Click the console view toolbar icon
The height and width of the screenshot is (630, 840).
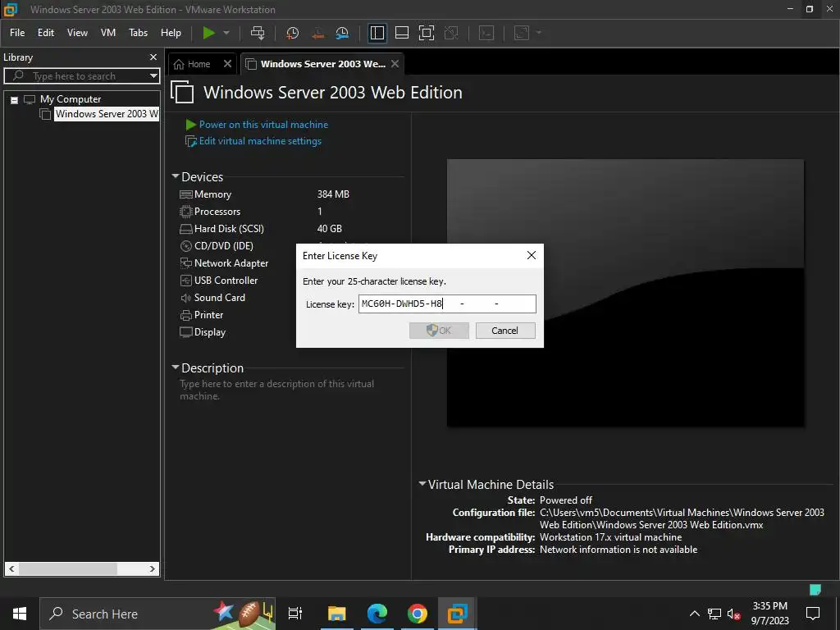[486, 33]
